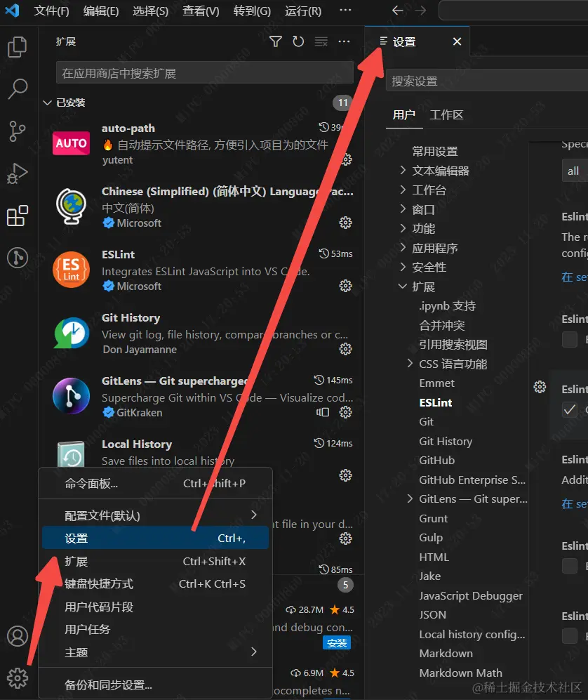The image size is (588, 700).
Task: Open the Git History activity bar icon
Action: 18,258
